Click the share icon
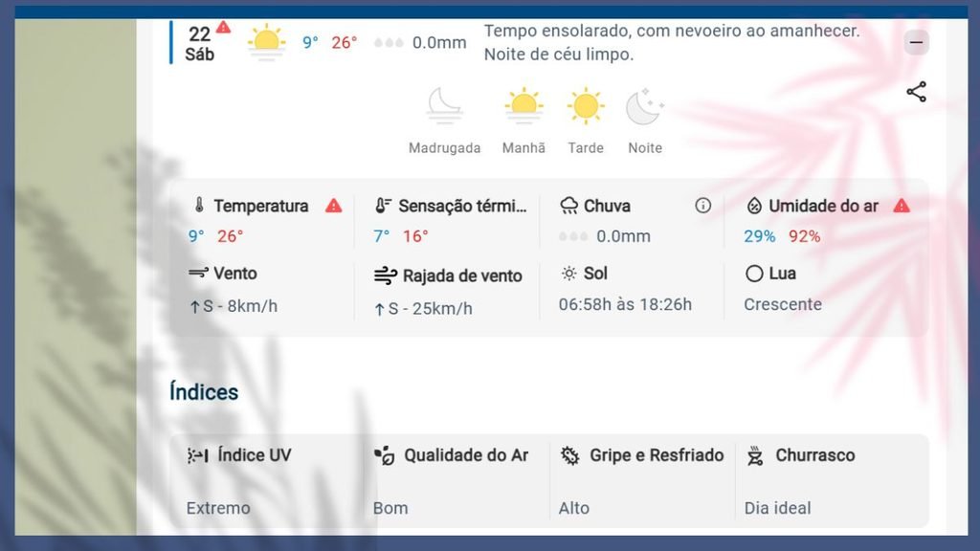Viewport: 980px width, 551px height. (x=916, y=92)
